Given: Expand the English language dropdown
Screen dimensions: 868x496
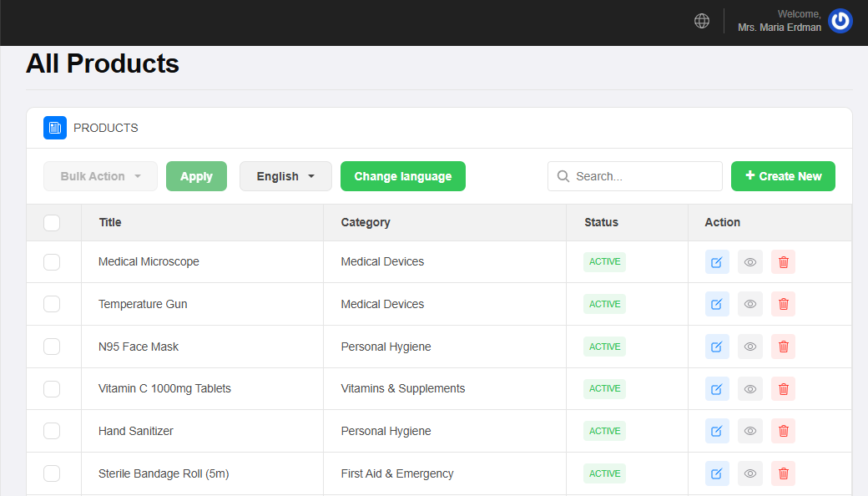Looking at the screenshot, I should (285, 176).
